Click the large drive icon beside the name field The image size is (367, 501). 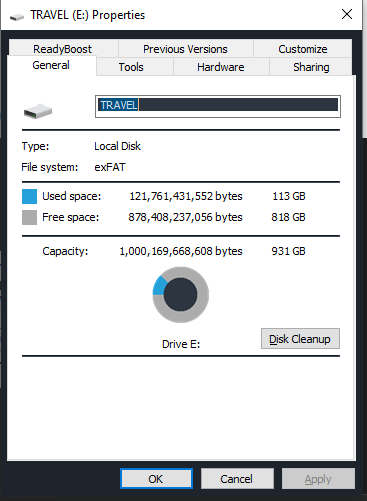coord(38,111)
